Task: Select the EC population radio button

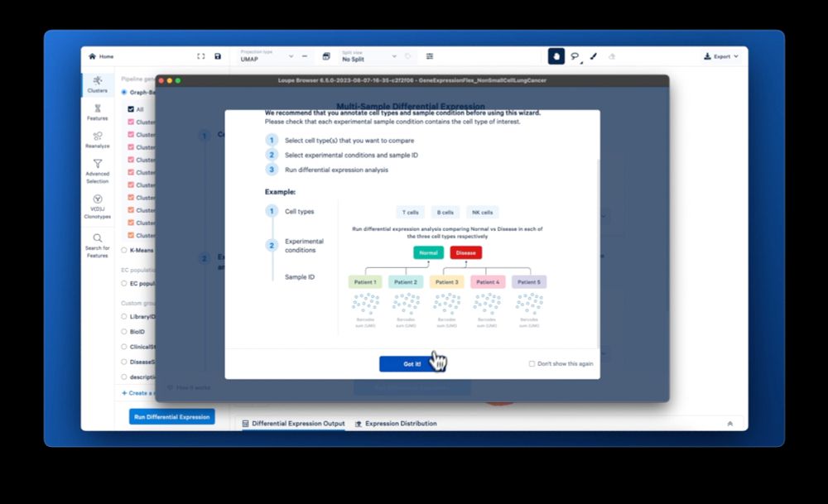Action: coord(124,283)
